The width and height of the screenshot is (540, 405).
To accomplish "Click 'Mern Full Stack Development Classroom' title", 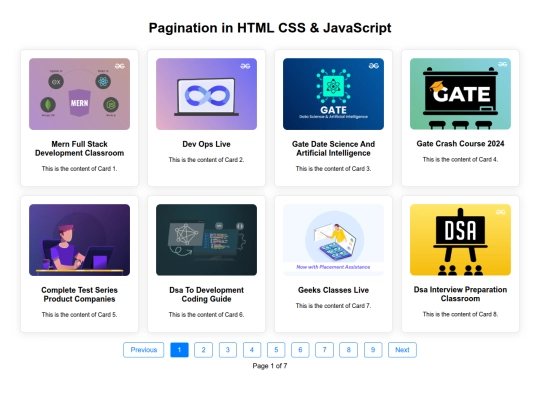I will (x=80, y=148).
